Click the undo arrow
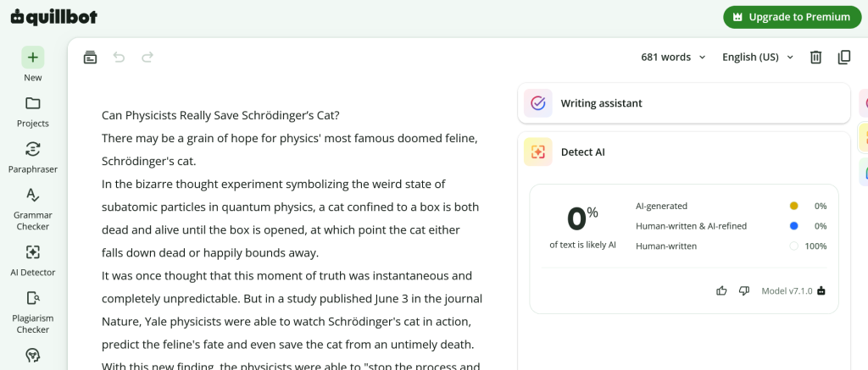The height and width of the screenshot is (370, 868). tap(119, 57)
